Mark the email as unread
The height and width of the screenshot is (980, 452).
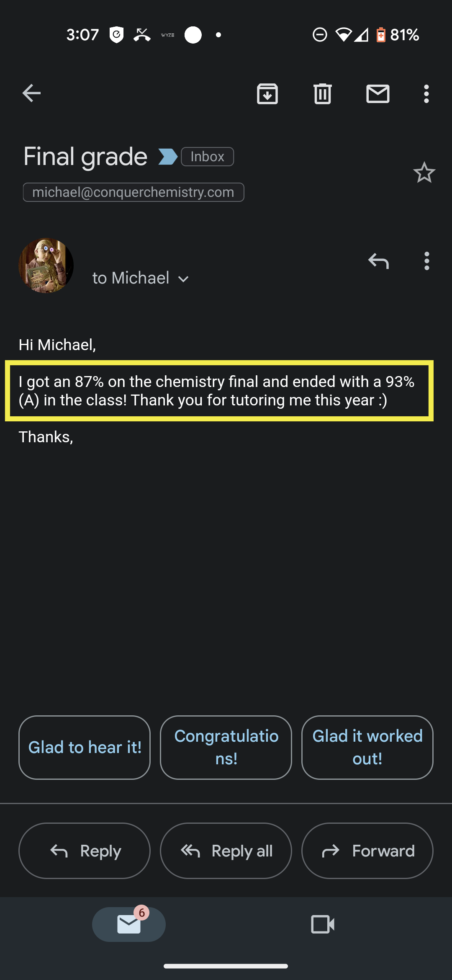click(378, 93)
